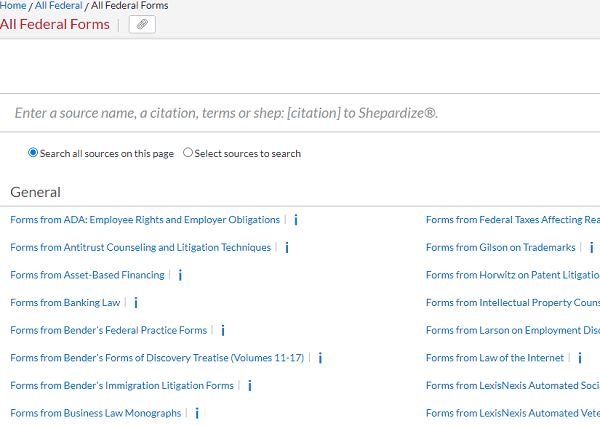Open Forms from Asset-Based Financing link

click(x=87, y=275)
